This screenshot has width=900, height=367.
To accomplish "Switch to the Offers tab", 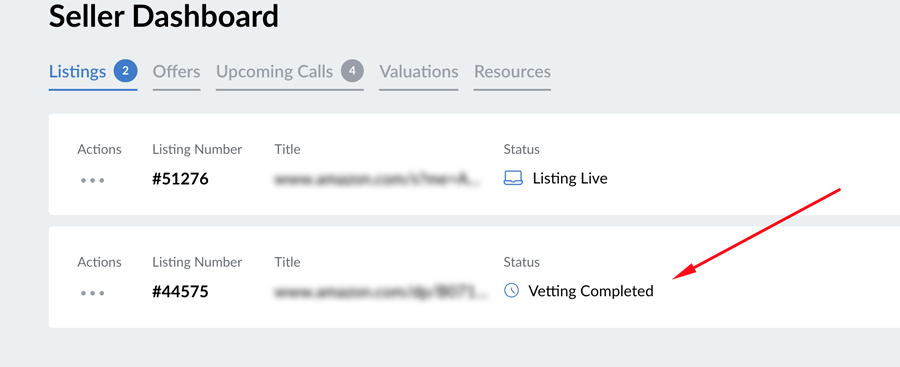I will [176, 72].
